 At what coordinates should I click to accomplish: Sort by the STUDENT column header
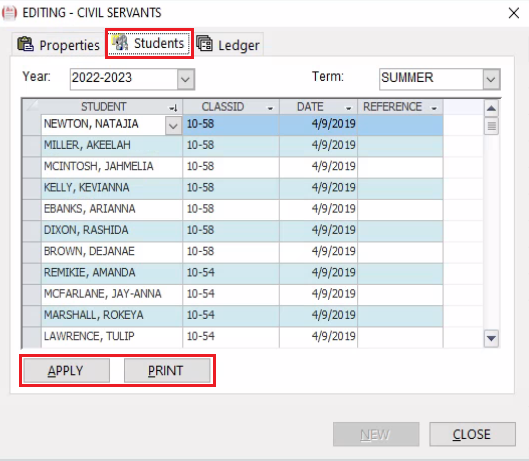pos(111,107)
